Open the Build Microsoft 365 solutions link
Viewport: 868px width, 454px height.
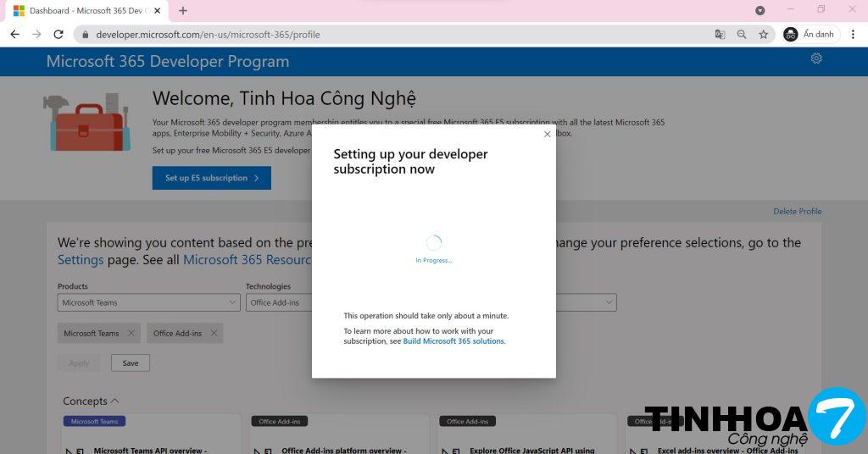[453, 341]
